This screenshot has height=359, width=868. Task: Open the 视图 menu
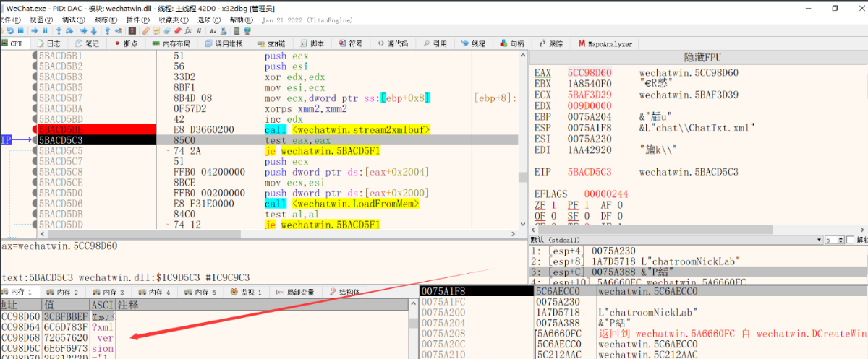coord(42,20)
